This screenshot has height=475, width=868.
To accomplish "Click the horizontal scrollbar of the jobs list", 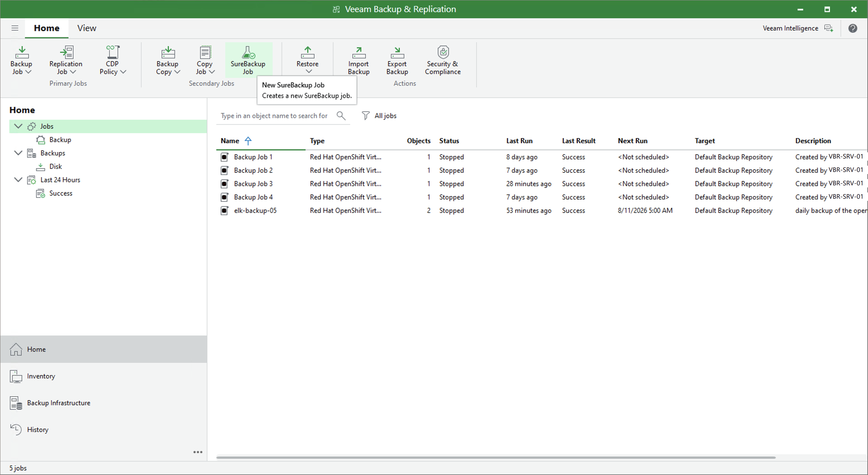I will pyautogui.click(x=496, y=457).
